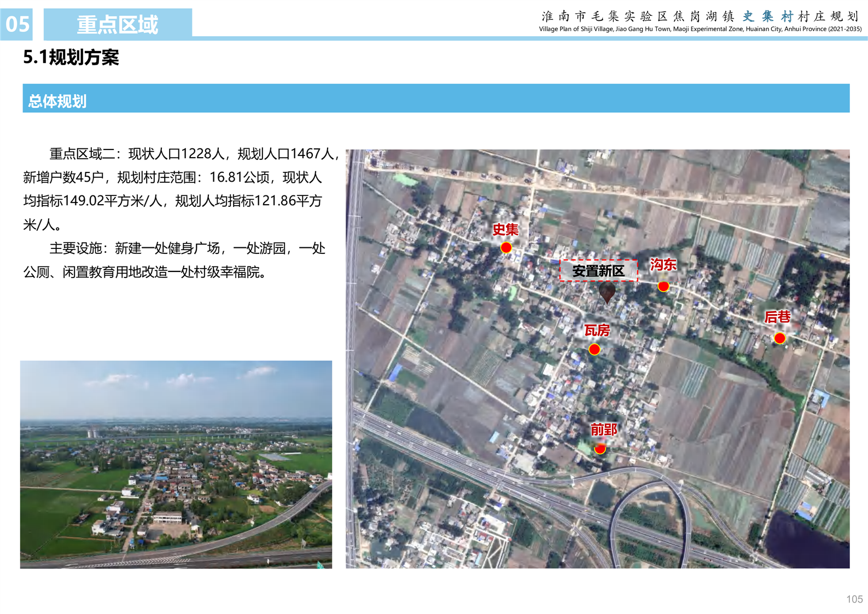This screenshot has height=614, width=868.
Task: Select the 安置新区 dashed label box
Action: (598, 271)
